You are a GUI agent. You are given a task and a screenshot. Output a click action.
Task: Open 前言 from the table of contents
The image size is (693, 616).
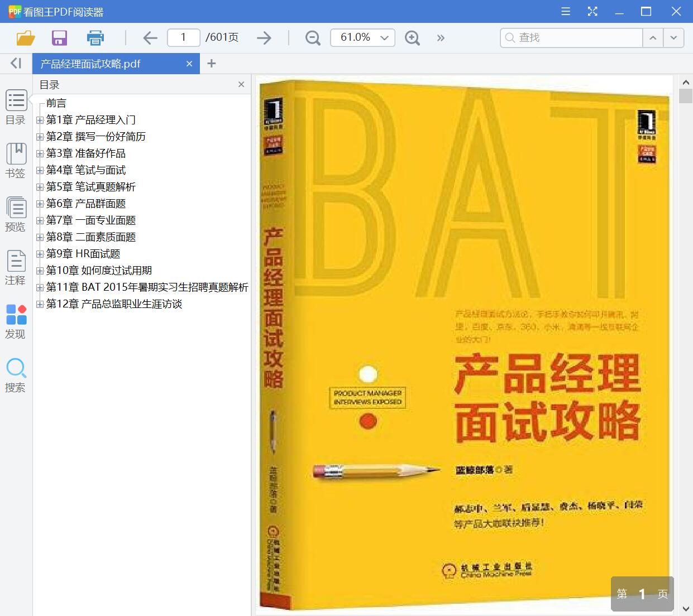tap(58, 103)
